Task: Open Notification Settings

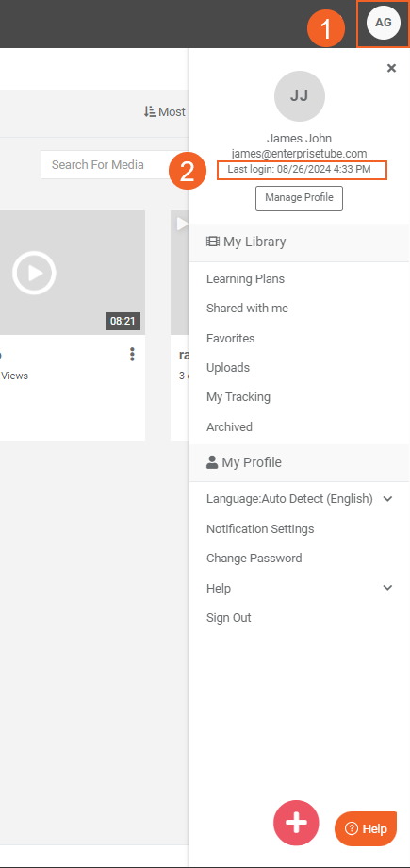Action: coord(260,528)
